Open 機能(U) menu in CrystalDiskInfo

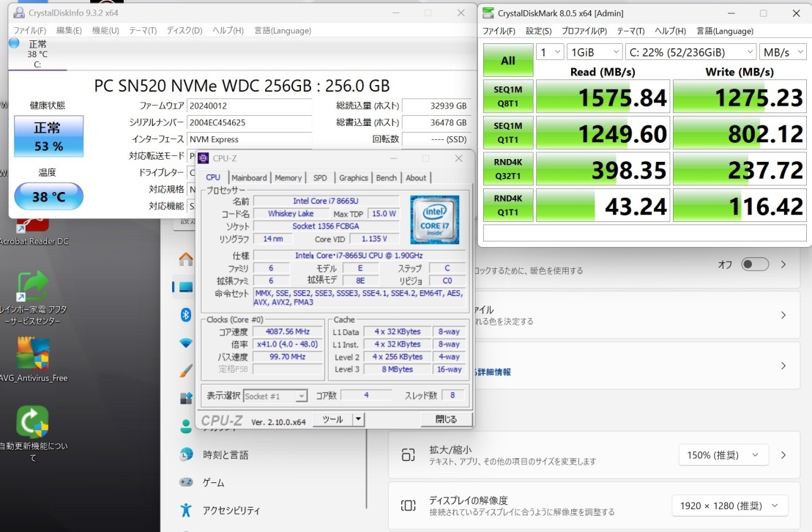pos(105,31)
